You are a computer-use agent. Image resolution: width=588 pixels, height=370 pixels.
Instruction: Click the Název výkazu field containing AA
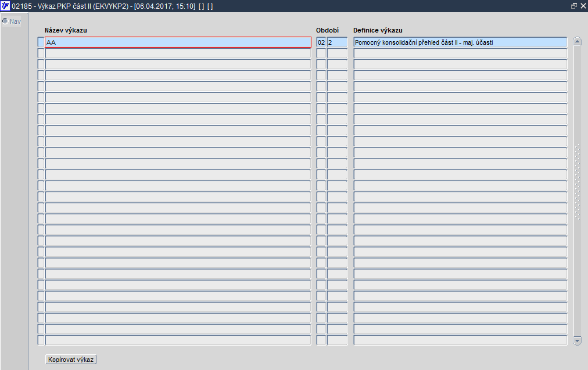pyautogui.click(x=178, y=42)
